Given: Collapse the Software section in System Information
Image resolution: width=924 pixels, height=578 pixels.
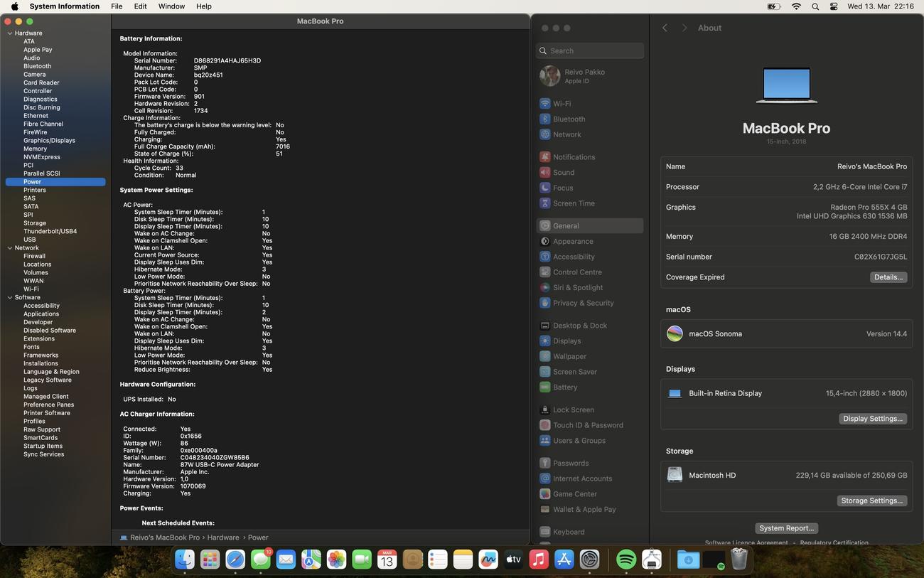Looking at the screenshot, I should tap(10, 298).
